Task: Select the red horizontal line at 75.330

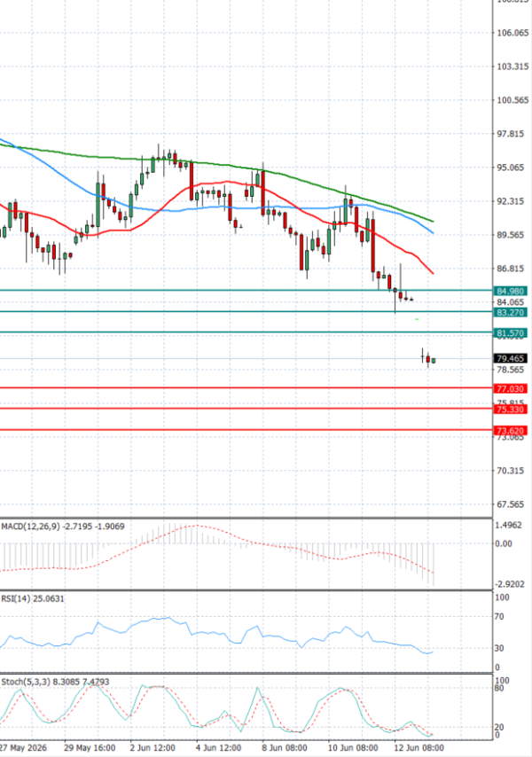Action: (246, 409)
